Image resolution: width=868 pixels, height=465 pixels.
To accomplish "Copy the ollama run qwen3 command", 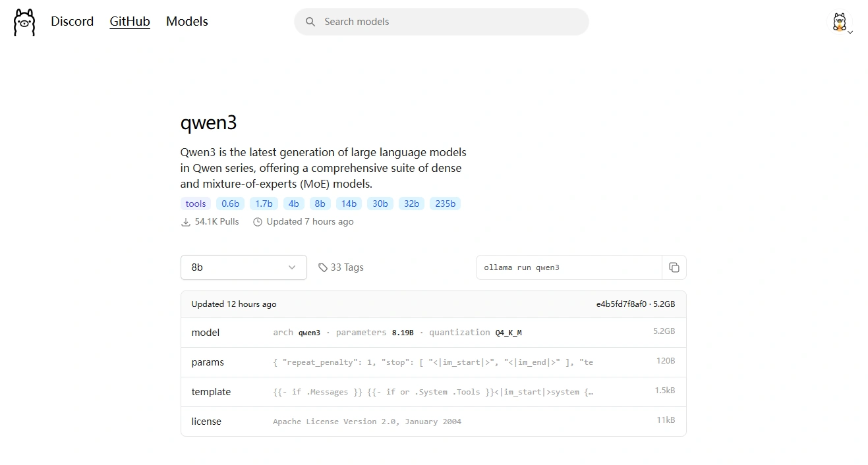I will click(x=674, y=267).
